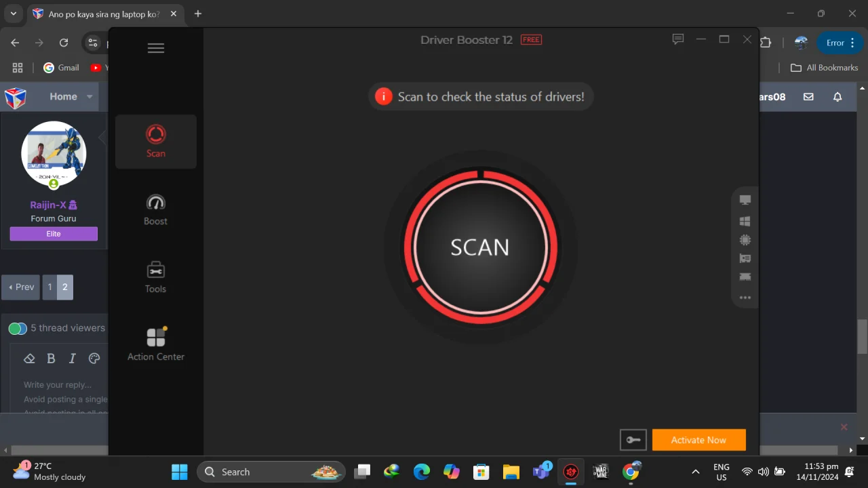Open Raijin-X username link
Screen dimensions: 868x488
click(54, 205)
